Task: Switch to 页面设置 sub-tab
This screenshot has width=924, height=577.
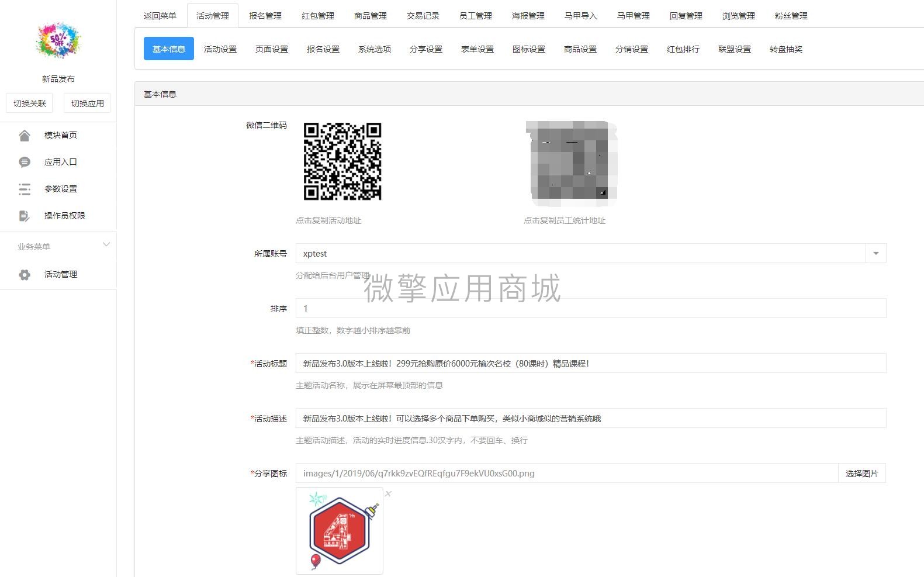Action: click(272, 49)
